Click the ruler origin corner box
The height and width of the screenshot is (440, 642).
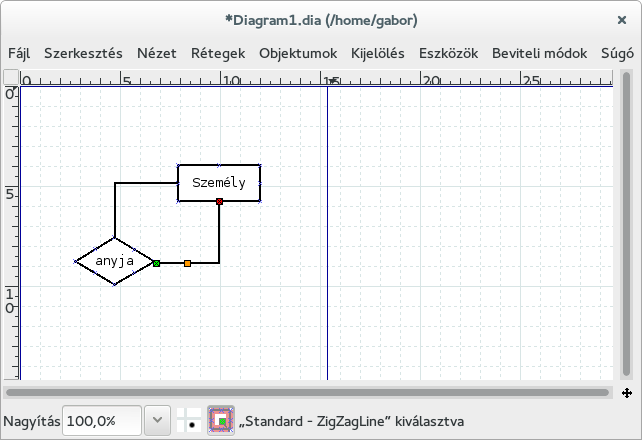click(10, 78)
